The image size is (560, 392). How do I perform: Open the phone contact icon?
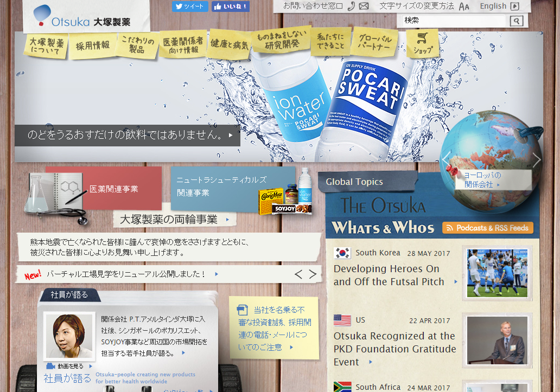tap(352, 6)
